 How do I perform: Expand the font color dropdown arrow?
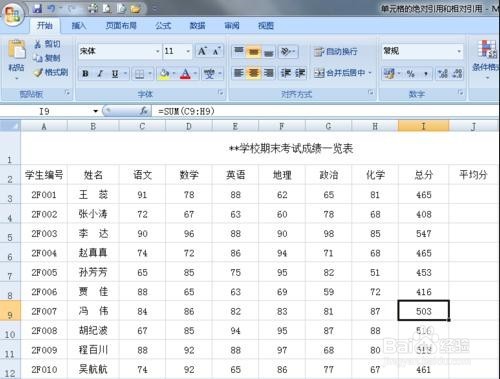195,74
